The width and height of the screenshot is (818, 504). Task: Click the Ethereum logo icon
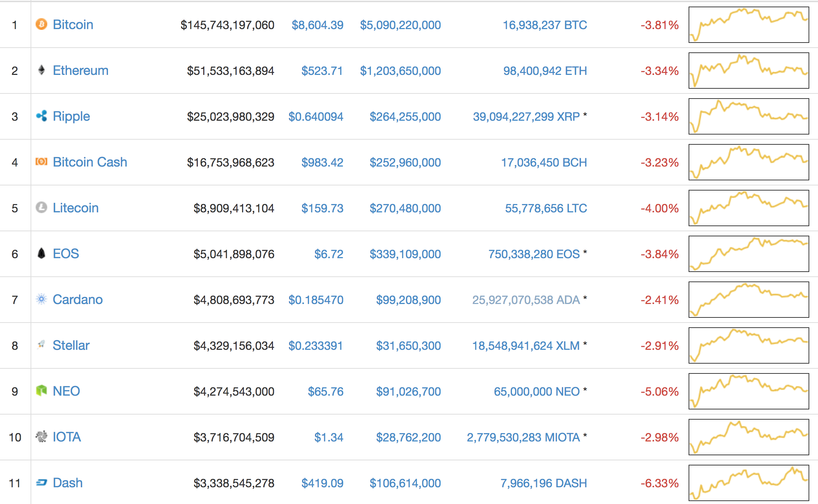41,70
